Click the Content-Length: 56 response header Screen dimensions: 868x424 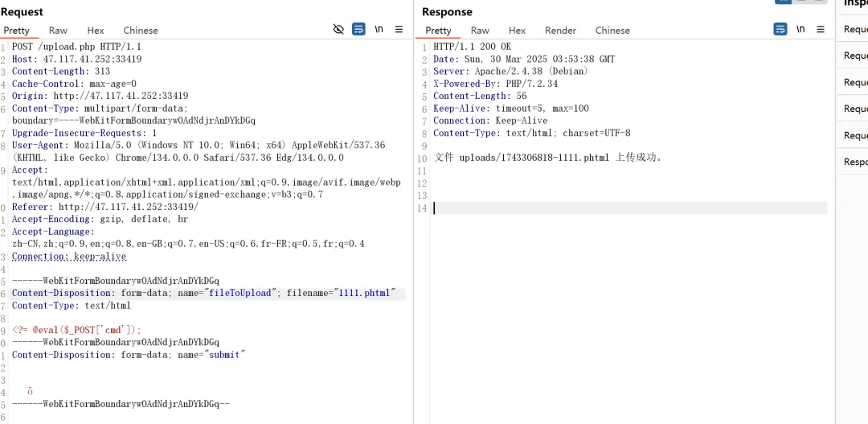tap(480, 96)
